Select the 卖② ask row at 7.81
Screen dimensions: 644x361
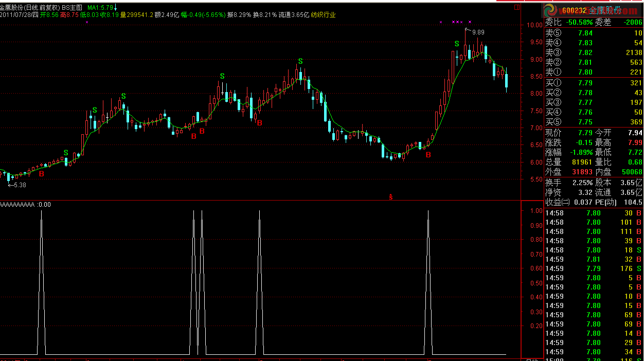[x=594, y=63]
